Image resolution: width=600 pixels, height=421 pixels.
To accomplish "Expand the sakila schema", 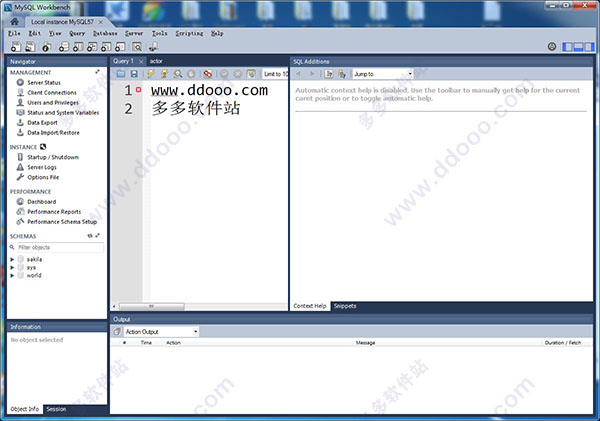I will (x=12, y=259).
